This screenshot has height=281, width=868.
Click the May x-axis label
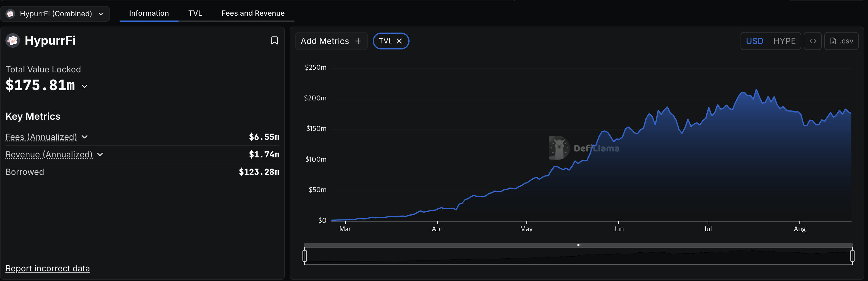(x=526, y=229)
